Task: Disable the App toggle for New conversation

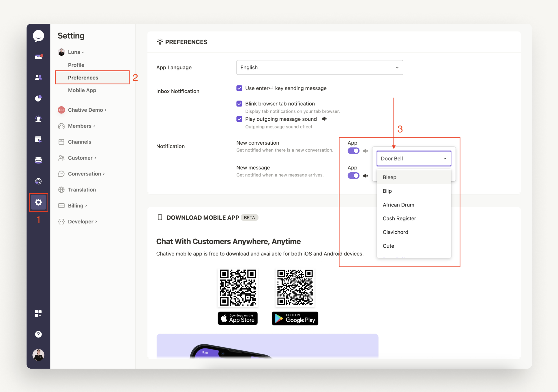Action: (x=353, y=151)
